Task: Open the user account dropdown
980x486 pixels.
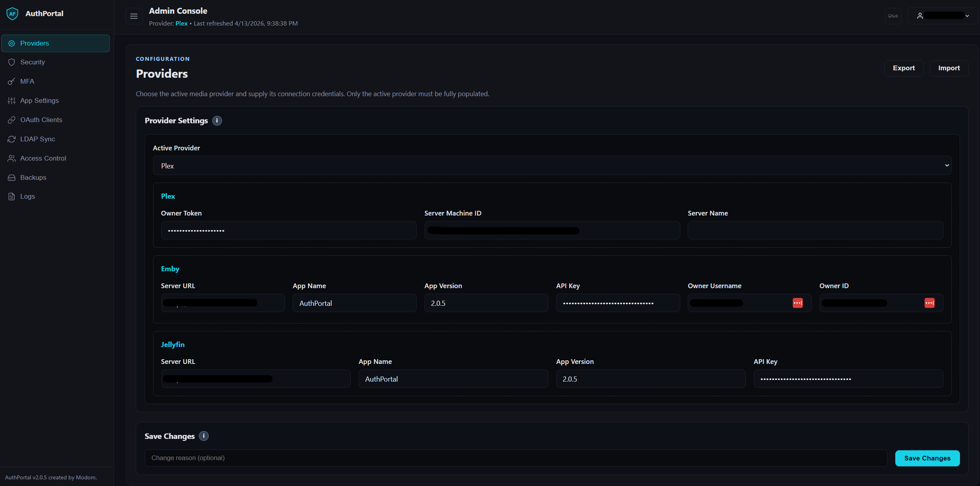Action: coord(943,16)
